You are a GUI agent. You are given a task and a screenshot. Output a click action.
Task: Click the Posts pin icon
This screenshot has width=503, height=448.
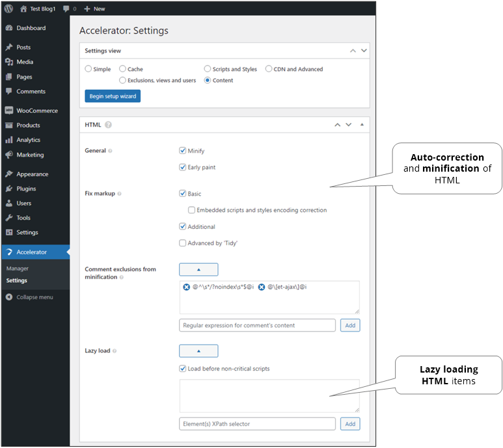(9, 47)
